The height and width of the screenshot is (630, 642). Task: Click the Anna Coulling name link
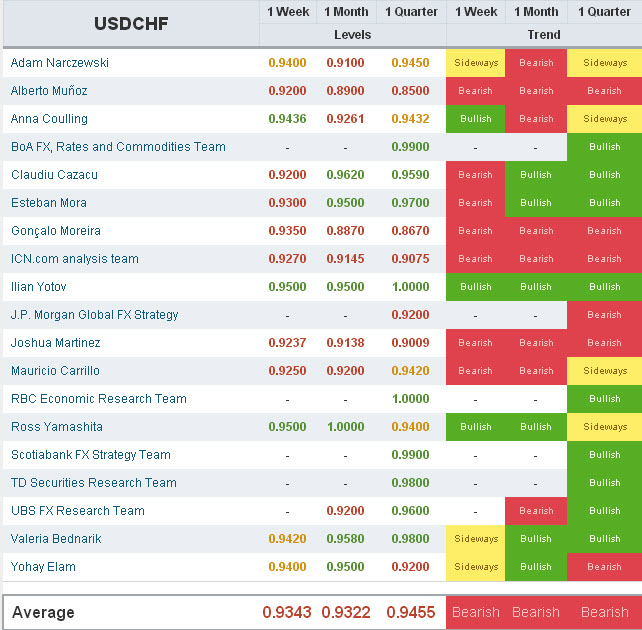(49, 119)
